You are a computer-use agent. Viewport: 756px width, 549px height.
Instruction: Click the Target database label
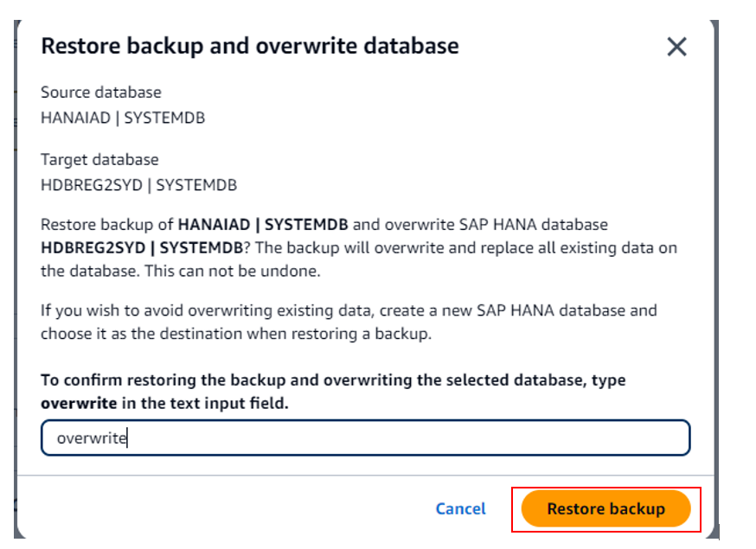(99, 160)
